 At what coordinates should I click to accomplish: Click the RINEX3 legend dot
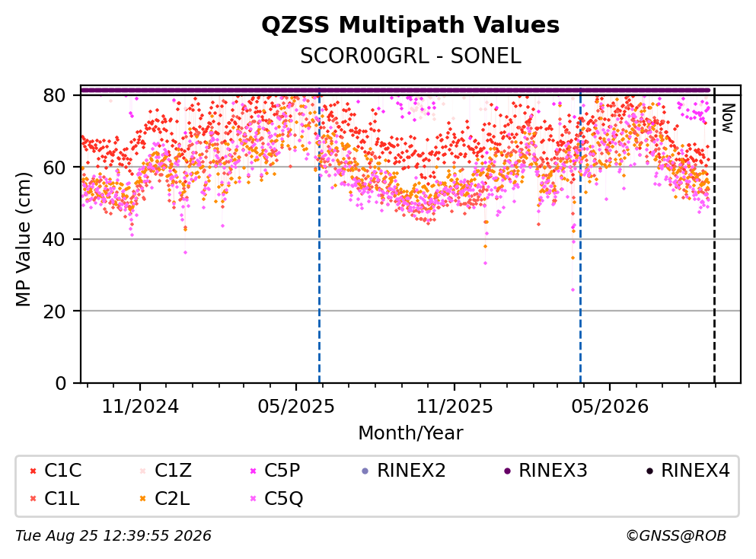[507, 471]
